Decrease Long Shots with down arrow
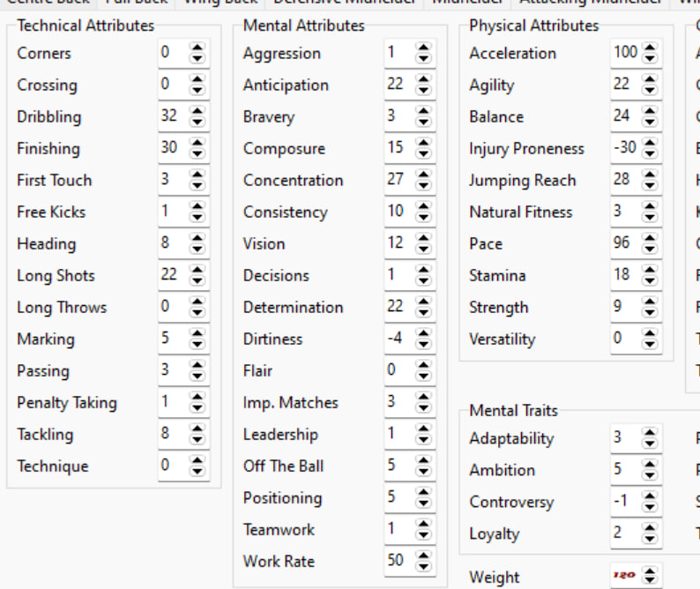The image size is (700, 589). 197,280
